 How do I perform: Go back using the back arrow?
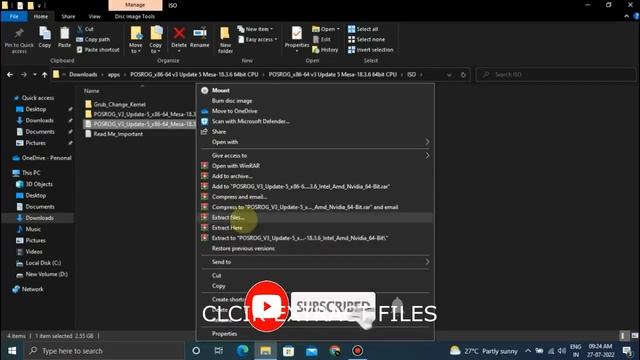tap(10, 75)
